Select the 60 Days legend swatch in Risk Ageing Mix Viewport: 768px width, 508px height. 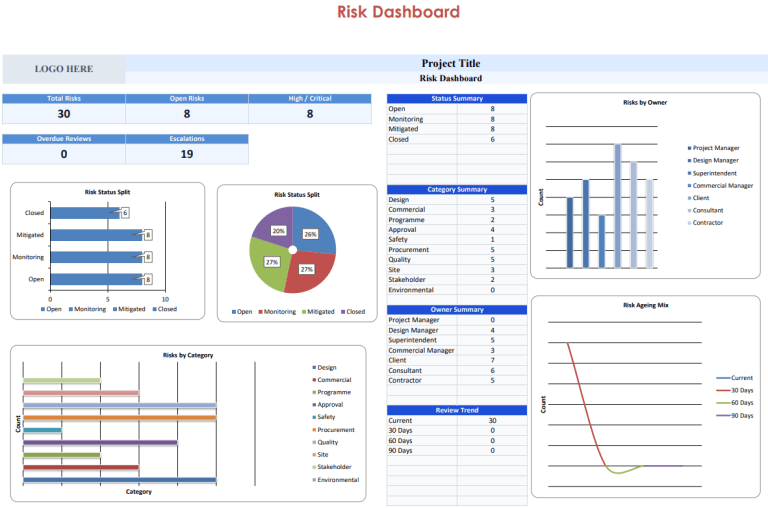723,403
